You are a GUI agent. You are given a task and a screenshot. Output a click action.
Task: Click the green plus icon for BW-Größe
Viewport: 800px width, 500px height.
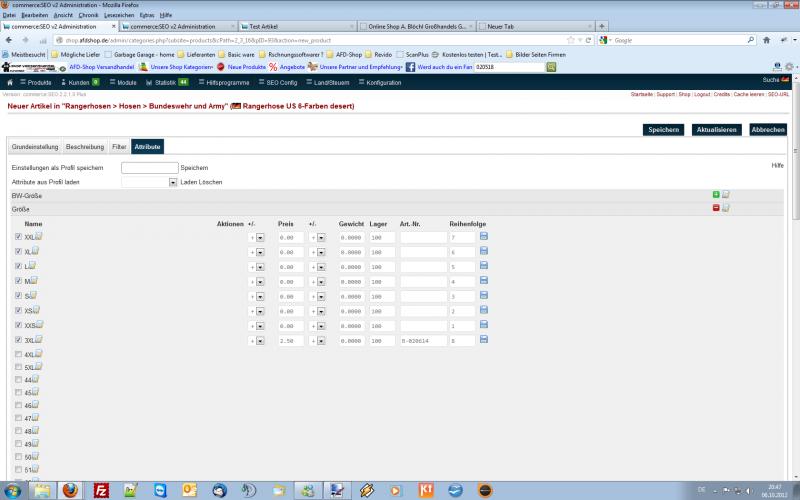coord(715,194)
